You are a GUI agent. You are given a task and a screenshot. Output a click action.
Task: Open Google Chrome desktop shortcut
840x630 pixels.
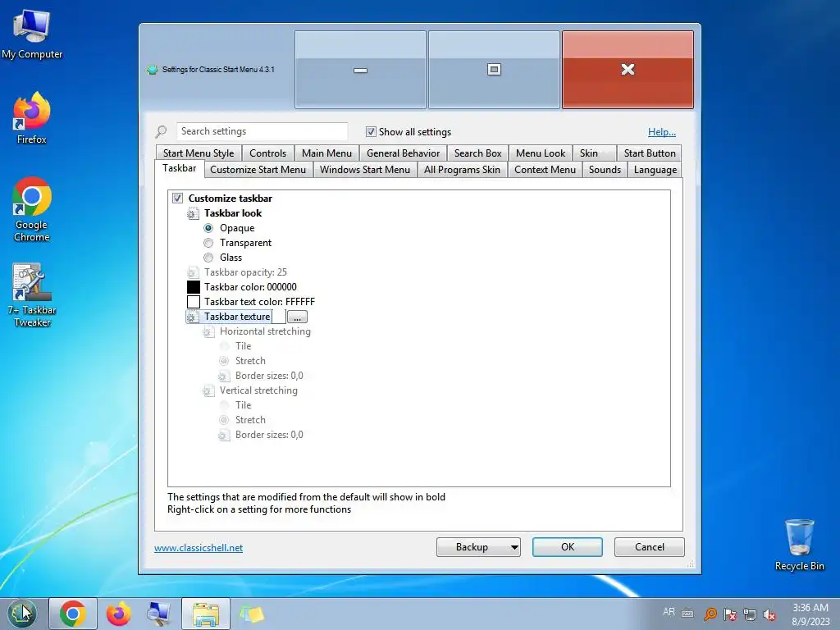tap(32, 208)
